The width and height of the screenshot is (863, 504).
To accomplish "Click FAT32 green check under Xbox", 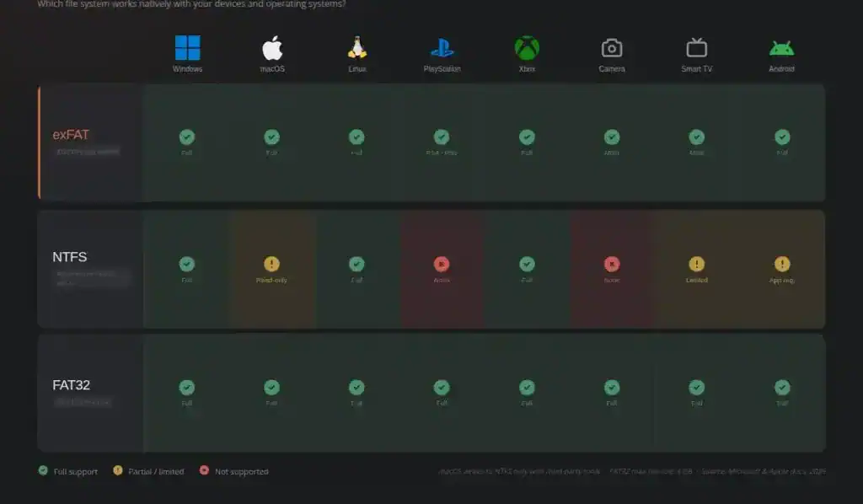I will pyautogui.click(x=527, y=388).
